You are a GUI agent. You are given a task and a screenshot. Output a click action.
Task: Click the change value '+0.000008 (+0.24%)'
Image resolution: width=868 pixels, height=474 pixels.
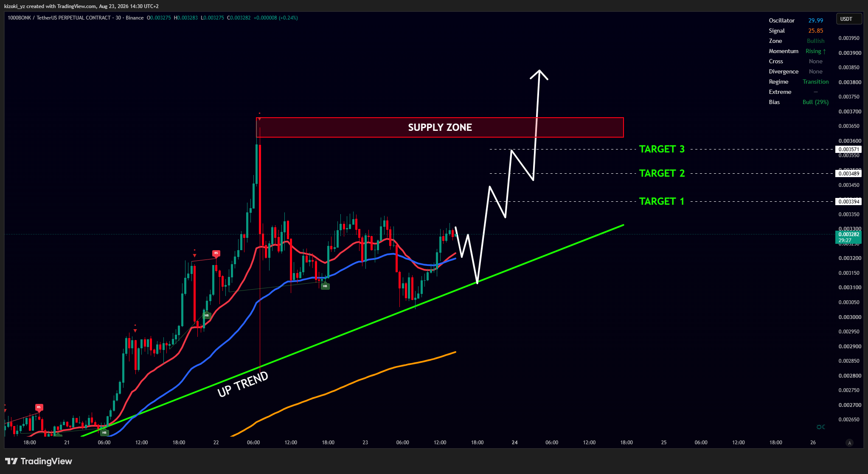pyautogui.click(x=276, y=18)
